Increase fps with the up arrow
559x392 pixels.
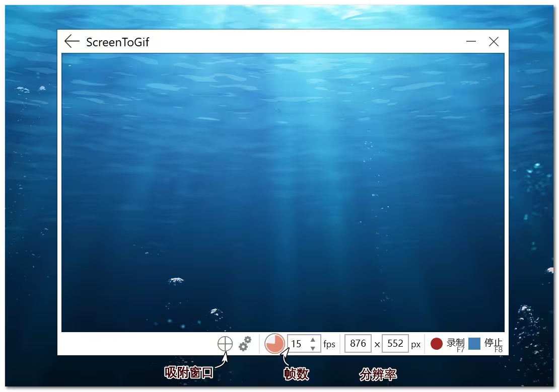pyautogui.click(x=313, y=340)
